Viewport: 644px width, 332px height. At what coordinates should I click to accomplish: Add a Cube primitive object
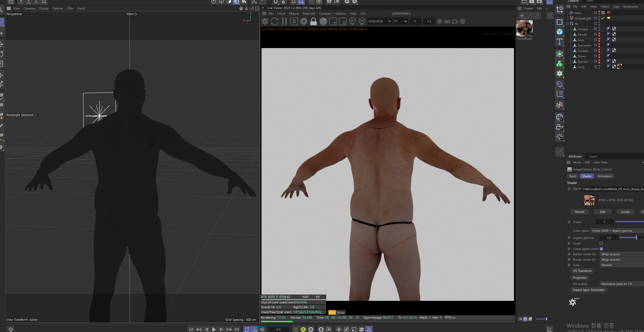pos(559,32)
